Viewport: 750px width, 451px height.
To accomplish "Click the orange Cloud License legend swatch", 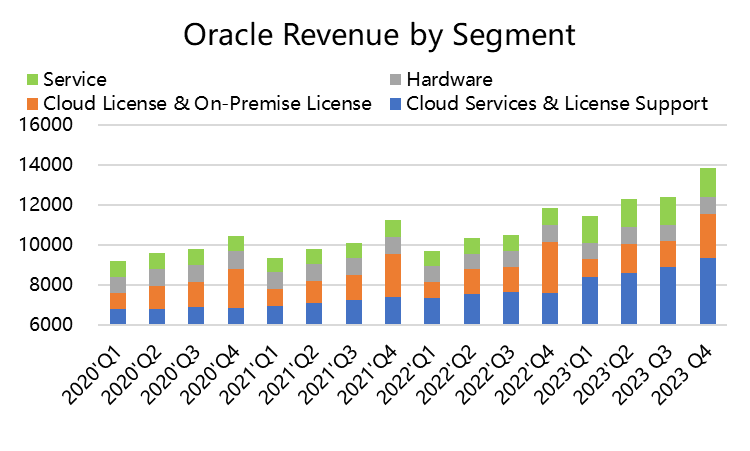I will 32,104.
